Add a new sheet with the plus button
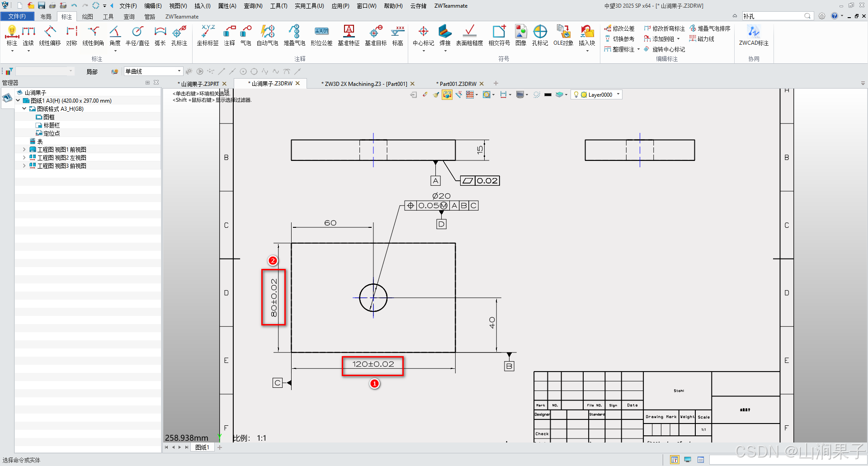This screenshot has width=868, height=466. 220,447
